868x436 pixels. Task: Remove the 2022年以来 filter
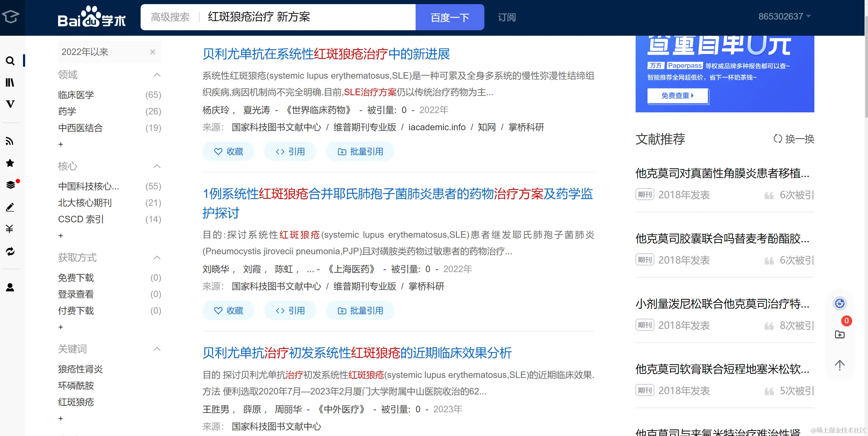153,52
